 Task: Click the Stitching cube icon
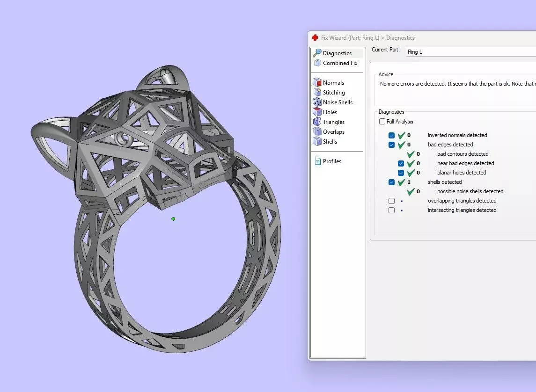coord(317,92)
